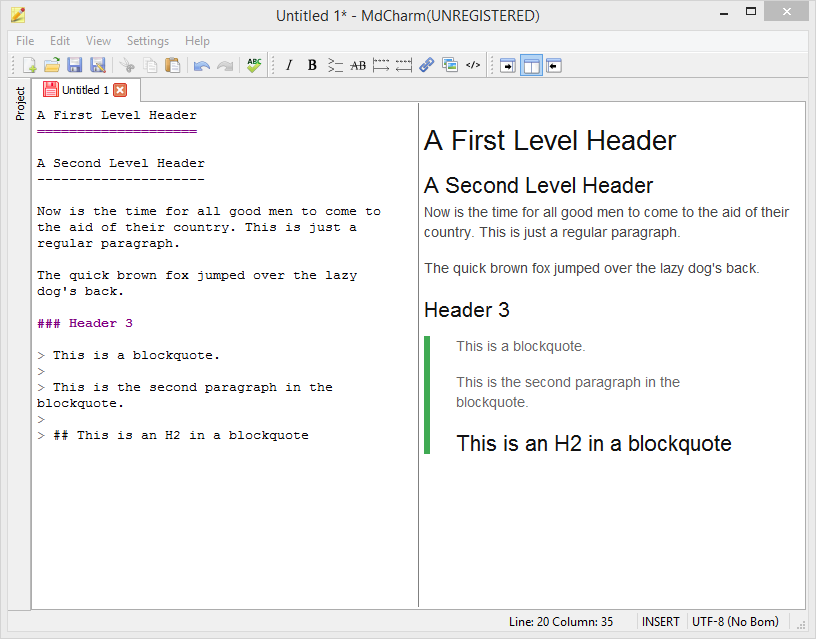The image size is (816, 639).
Task: Expand the Project side panel
Action: pos(19,104)
